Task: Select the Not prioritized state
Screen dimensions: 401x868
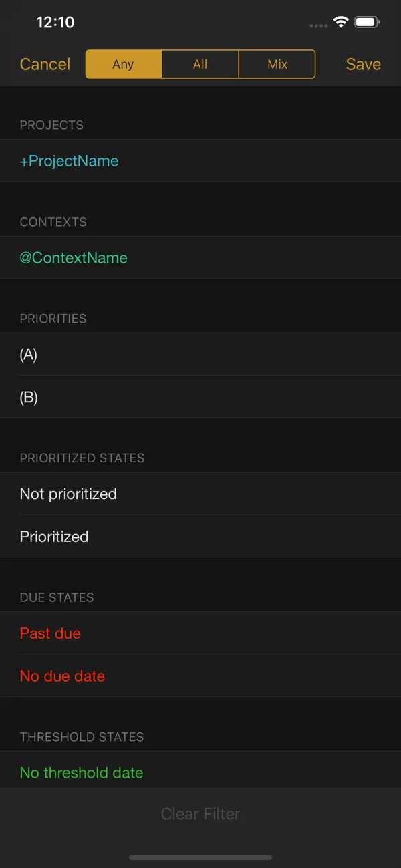Action: pyautogui.click(x=68, y=493)
